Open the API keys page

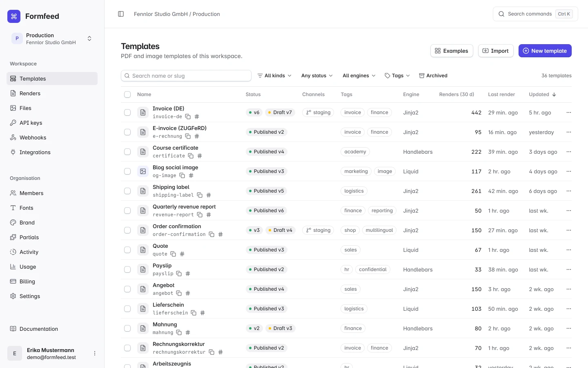pos(52,123)
